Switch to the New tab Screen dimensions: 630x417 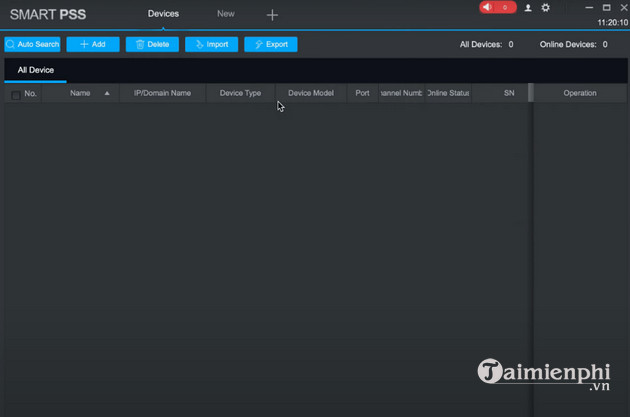coord(226,14)
